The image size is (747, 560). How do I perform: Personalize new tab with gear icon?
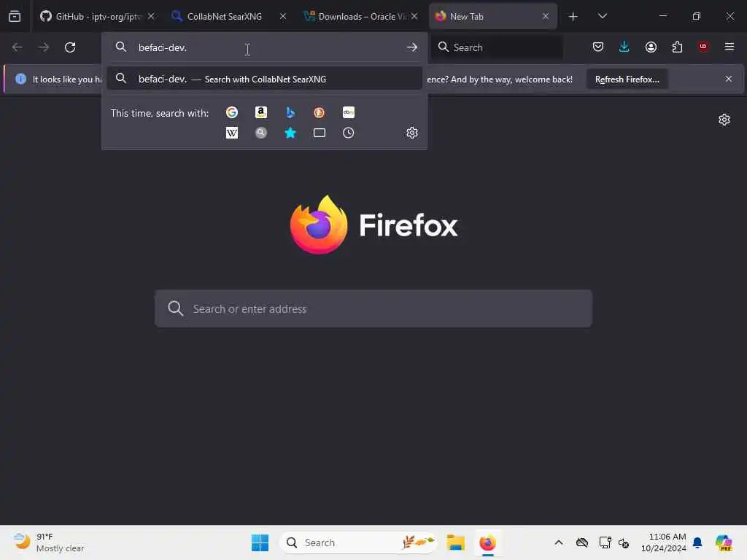(724, 120)
